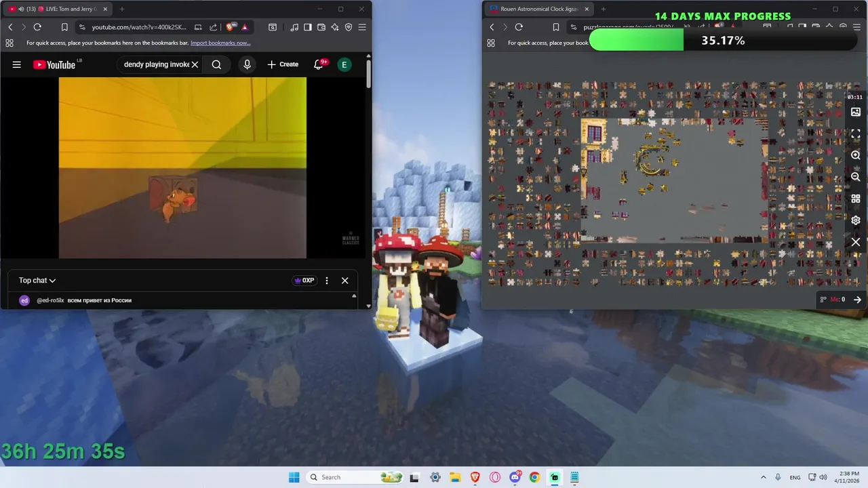Close the live chat panel

point(344,280)
